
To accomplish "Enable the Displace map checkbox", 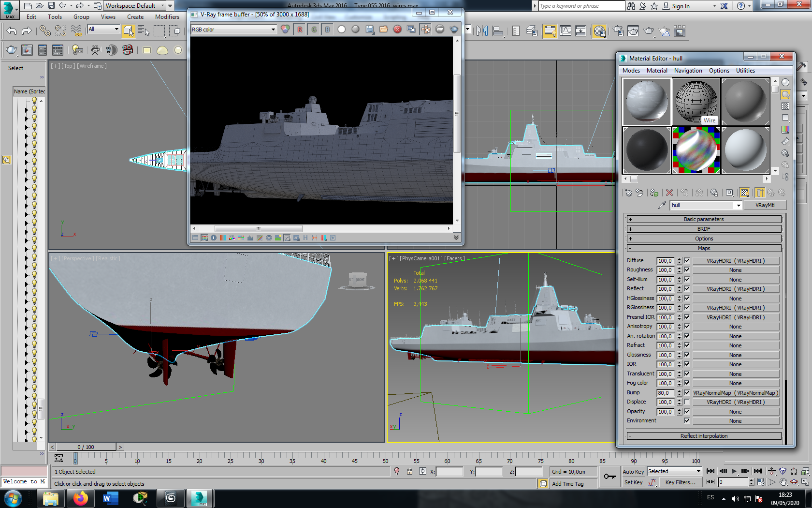I will (687, 402).
